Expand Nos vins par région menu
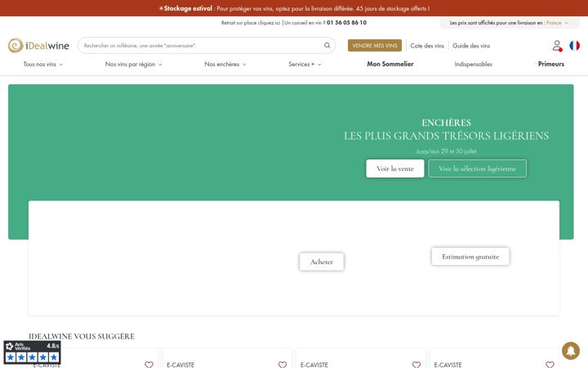 tap(133, 65)
